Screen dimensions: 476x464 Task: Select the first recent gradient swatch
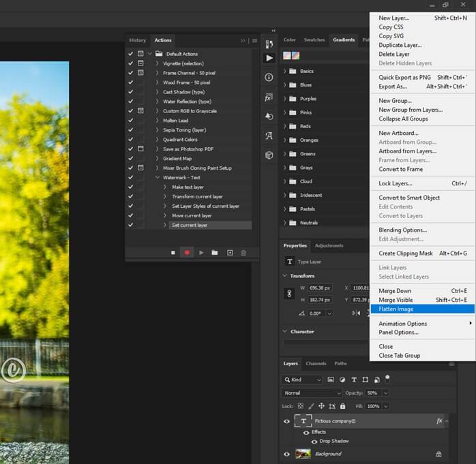point(287,55)
